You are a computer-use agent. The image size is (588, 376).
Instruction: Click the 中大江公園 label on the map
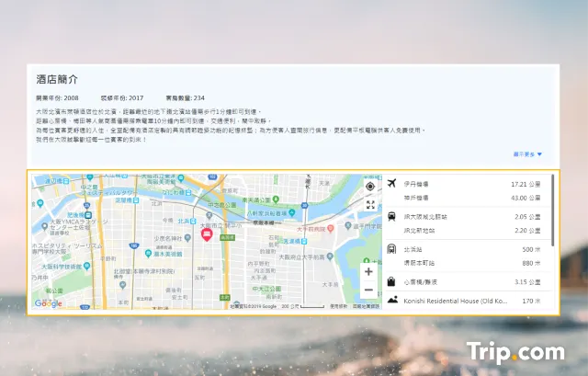coord(267,289)
